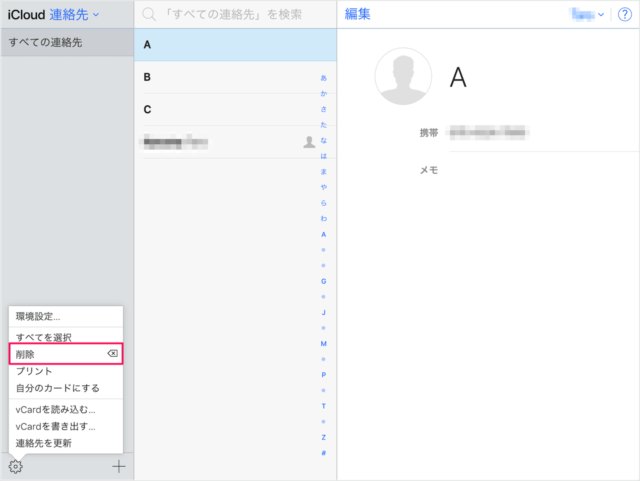Choose 環境設定... in the popup menu
The image size is (640, 481).
38,317
